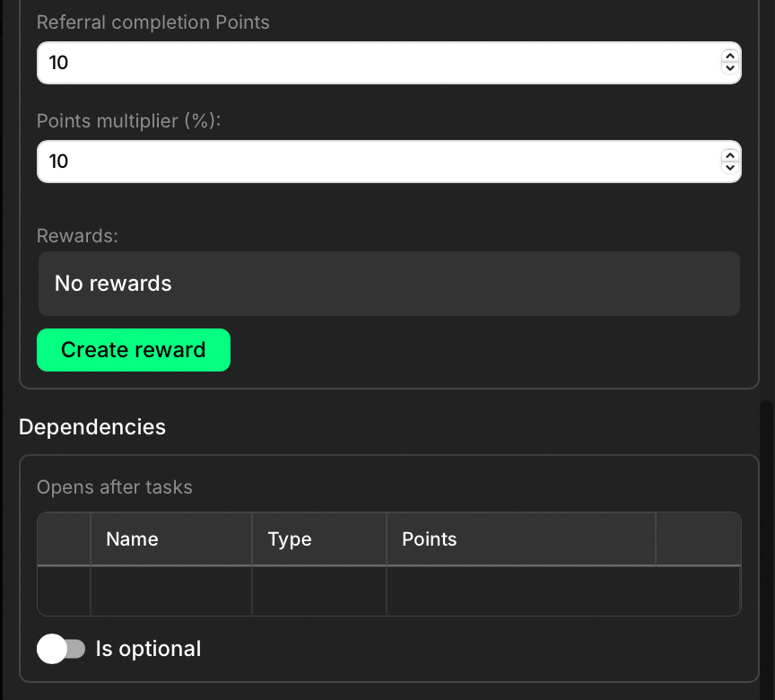Focus the Points multiplier (%) input field
775x700 pixels.
389,162
